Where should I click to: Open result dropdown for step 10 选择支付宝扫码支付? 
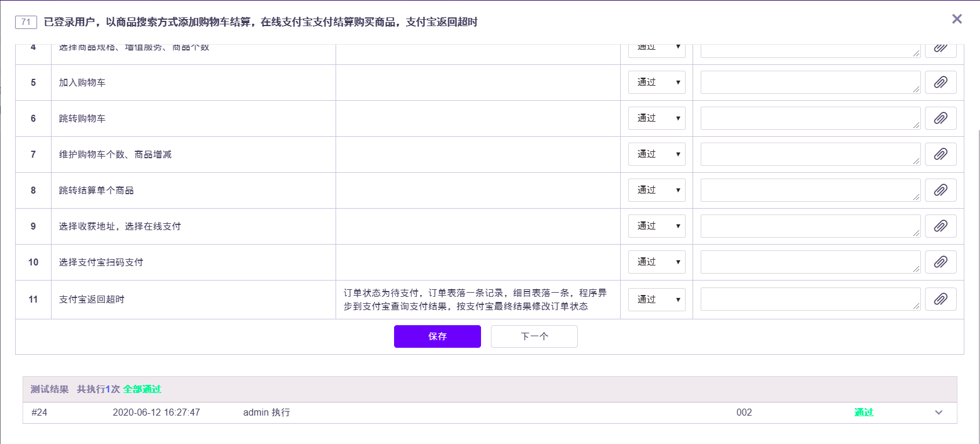click(x=657, y=262)
